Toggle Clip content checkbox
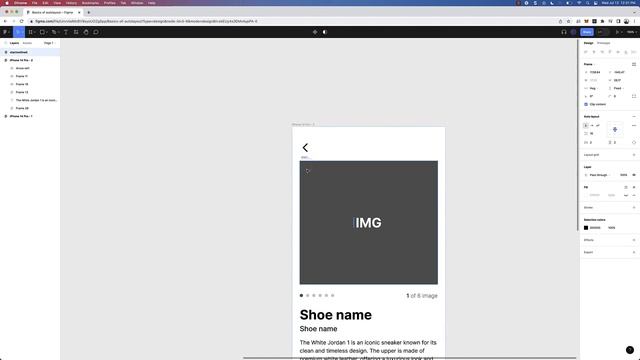640x360 pixels. (586, 104)
